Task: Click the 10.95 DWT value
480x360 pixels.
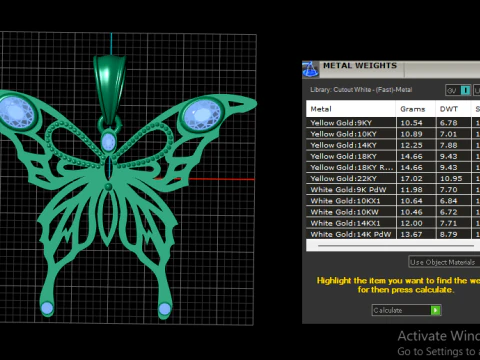Action: point(451,178)
